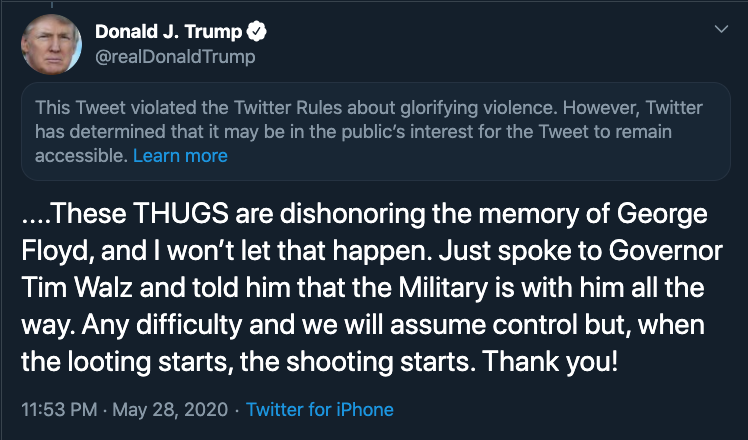Open the Twitter for iPhone source link

click(320, 409)
